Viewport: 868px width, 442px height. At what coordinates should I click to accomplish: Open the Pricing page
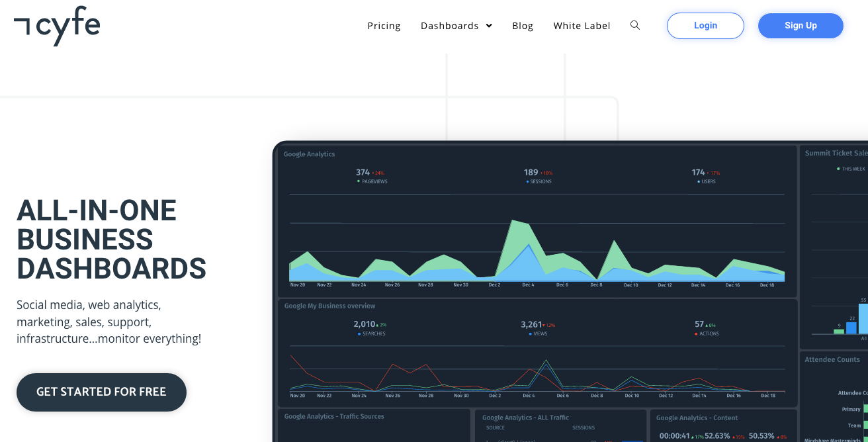pos(384,26)
